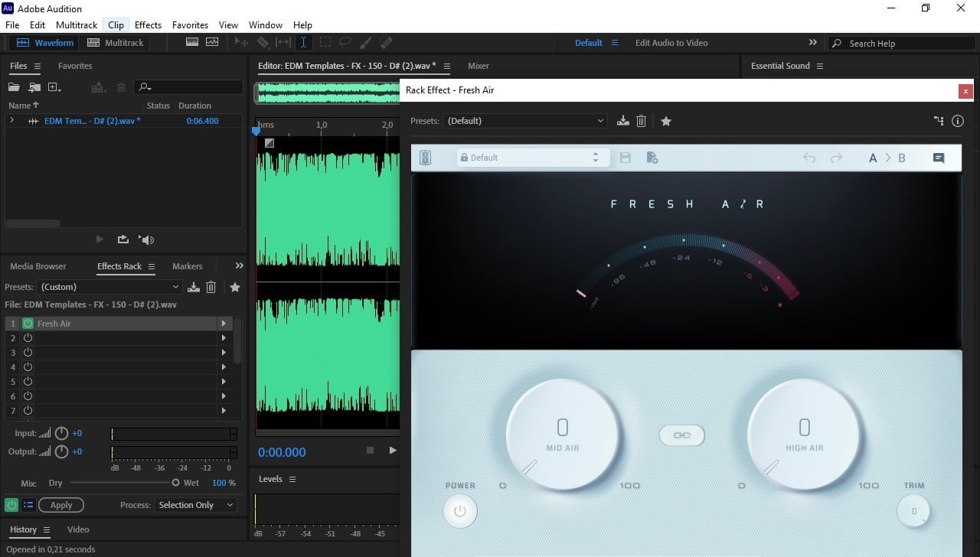Show spectral frequency display icon
Screen dimensions: 980x557
tap(192, 43)
